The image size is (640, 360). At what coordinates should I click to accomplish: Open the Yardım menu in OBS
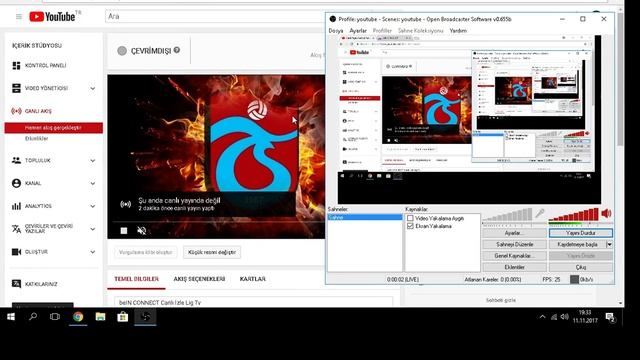click(x=458, y=31)
